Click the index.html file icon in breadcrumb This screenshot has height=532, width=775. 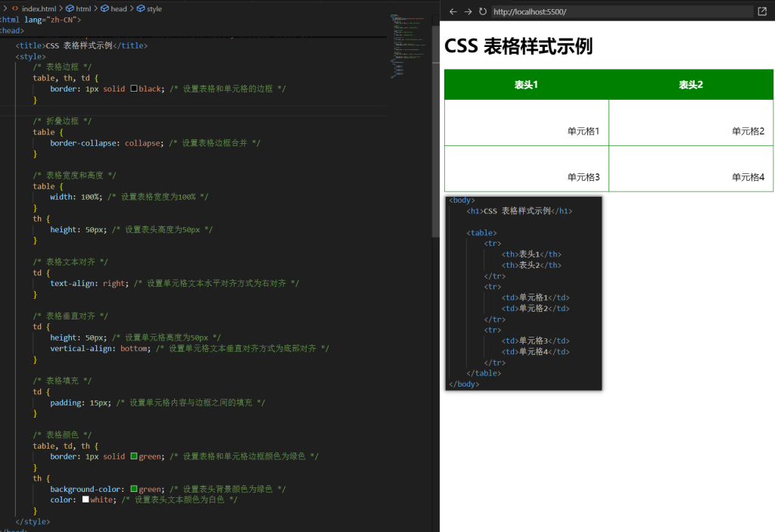pos(15,8)
